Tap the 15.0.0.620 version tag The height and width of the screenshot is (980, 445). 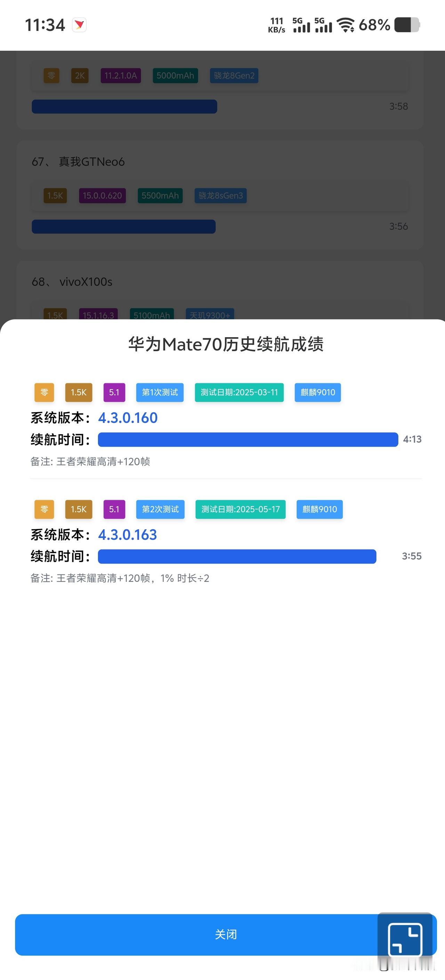[102, 196]
